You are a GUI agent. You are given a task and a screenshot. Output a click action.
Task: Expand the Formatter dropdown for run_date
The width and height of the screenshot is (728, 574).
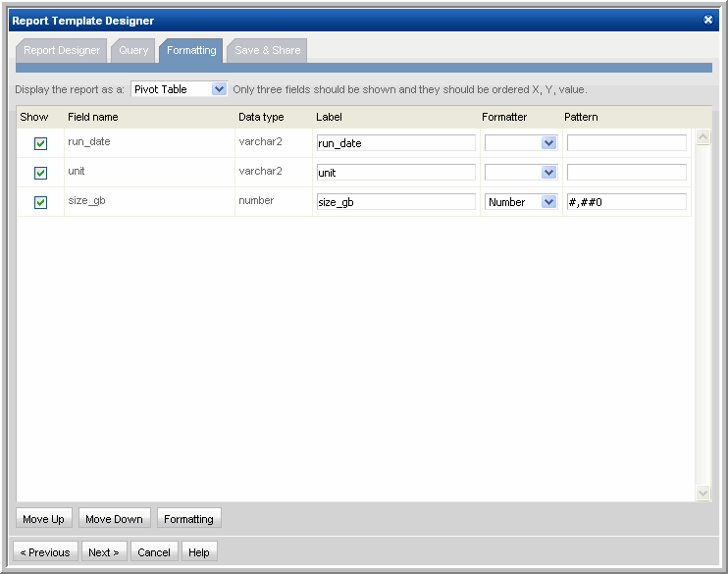[x=521, y=143]
